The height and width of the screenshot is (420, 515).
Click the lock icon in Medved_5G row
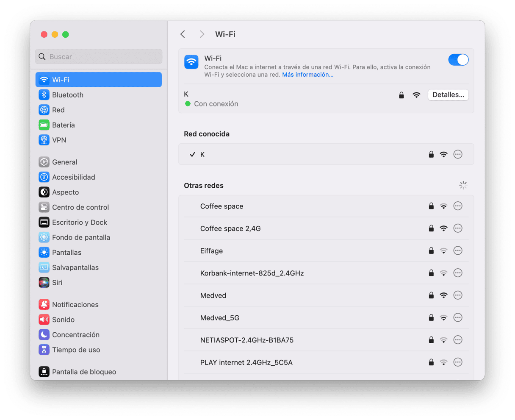tap(431, 317)
